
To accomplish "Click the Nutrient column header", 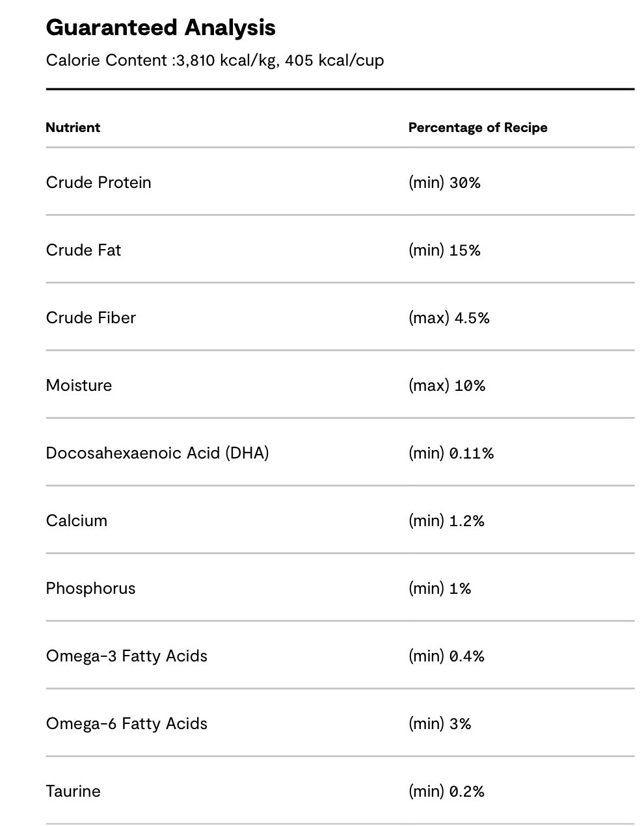I will click(x=73, y=127).
